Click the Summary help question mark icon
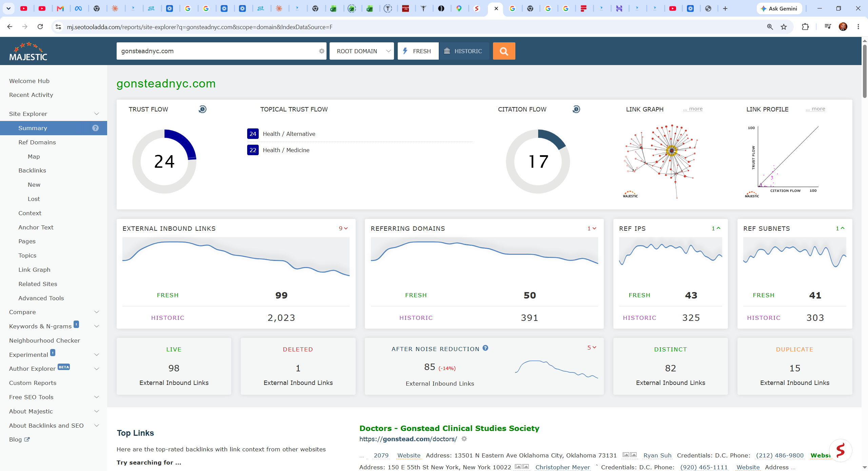 click(x=96, y=128)
